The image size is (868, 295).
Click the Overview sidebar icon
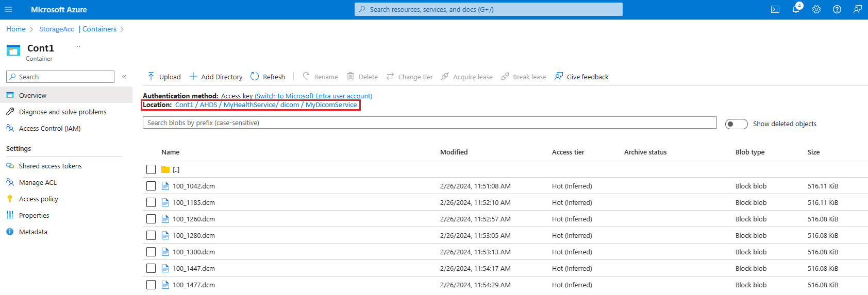10,95
